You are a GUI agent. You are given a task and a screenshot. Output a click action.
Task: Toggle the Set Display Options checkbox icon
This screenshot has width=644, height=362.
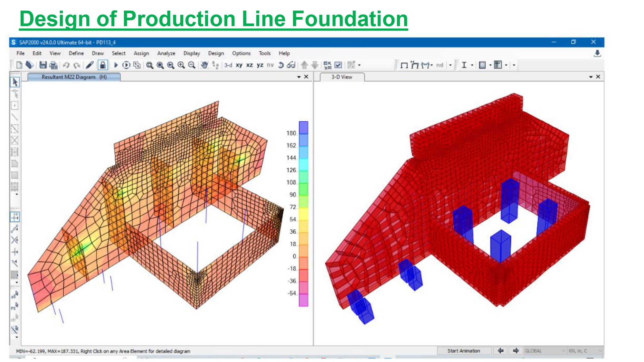point(338,65)
